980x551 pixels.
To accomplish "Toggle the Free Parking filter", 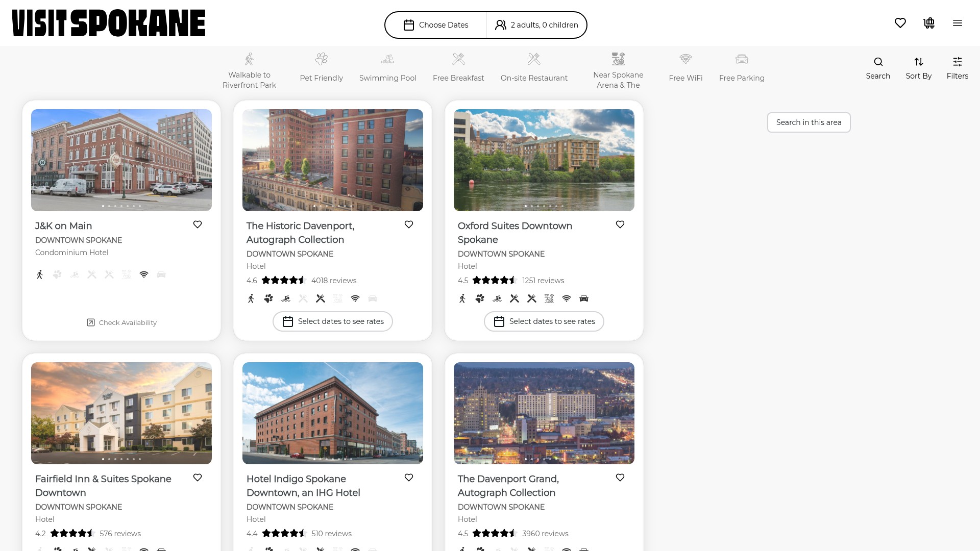I will (x=742, y=67).
